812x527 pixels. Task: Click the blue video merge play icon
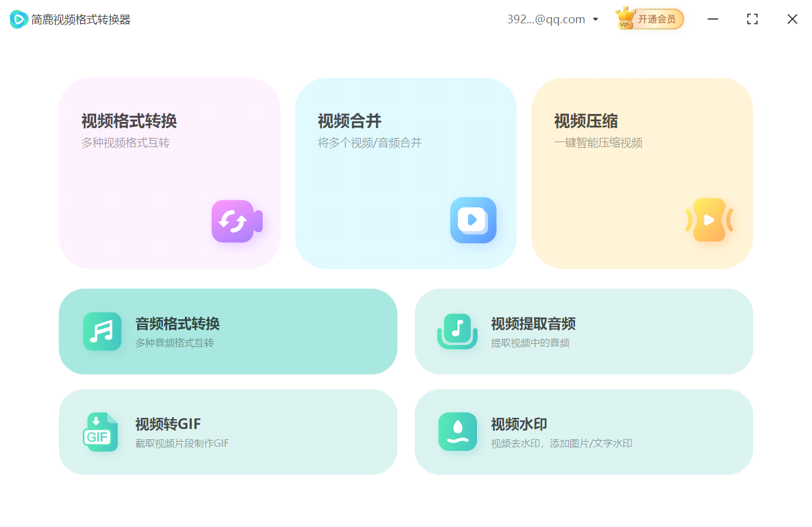pyautogui.click(x=473, y=221)
